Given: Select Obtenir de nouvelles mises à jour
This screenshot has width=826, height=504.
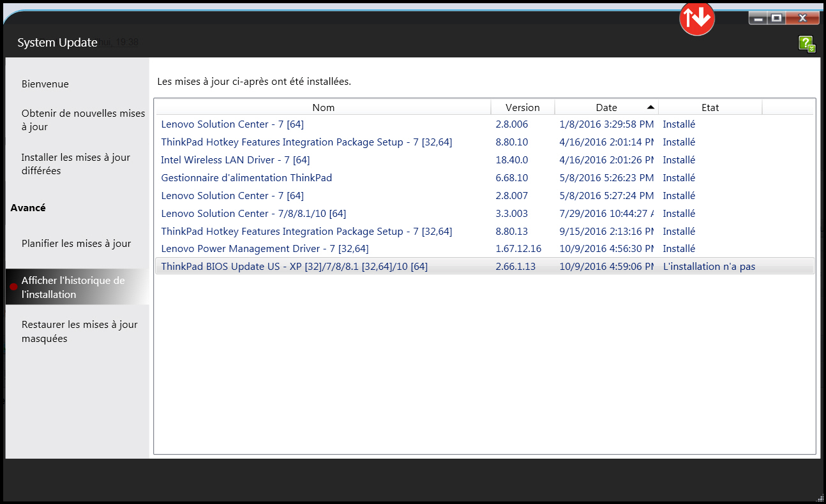Looking at the screenshot, I should [x=84, y=120].
